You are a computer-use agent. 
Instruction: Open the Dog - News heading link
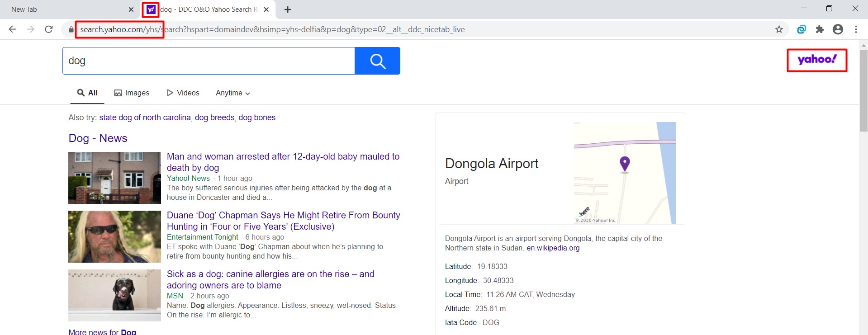98,138
